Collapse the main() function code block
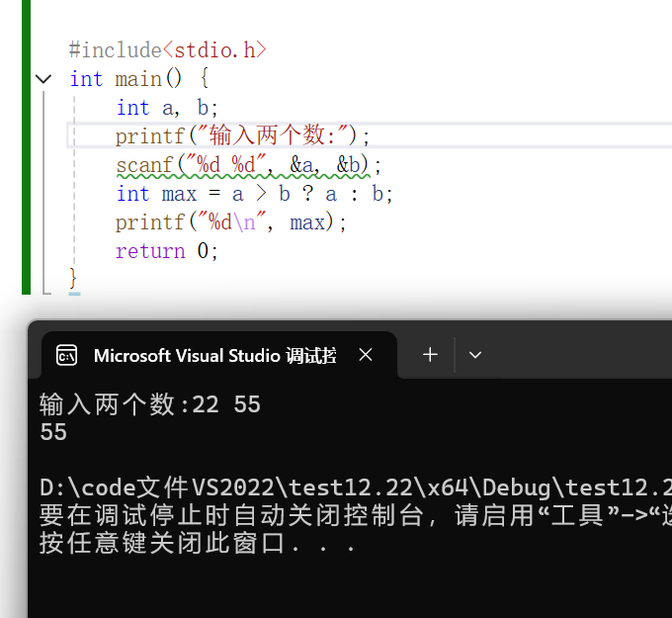 [x=43, y=79]
